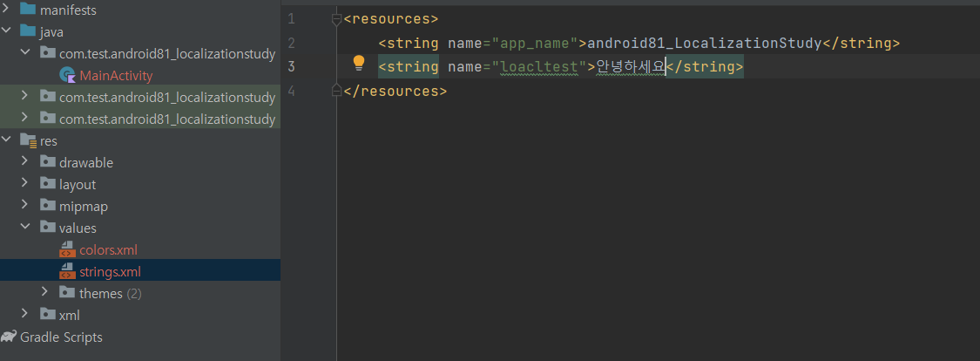
Task: Click gutter line number 1
Action: [291, 19]
